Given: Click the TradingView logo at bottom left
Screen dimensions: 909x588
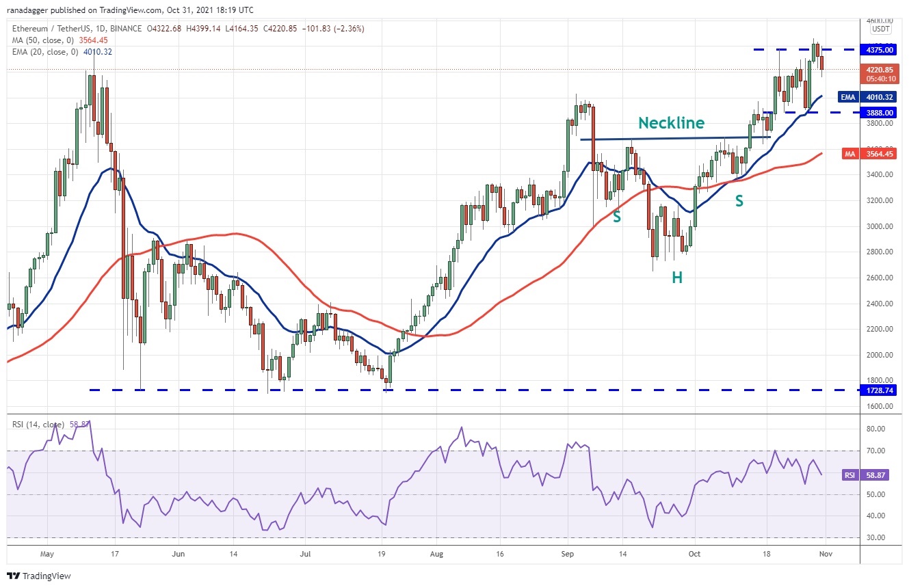Looking at the screenshot, I should click(x=39, y=576).
